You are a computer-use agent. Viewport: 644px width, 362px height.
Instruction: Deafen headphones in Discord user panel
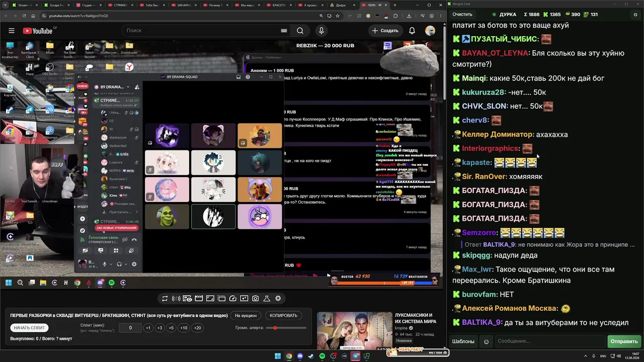[119, 264]
